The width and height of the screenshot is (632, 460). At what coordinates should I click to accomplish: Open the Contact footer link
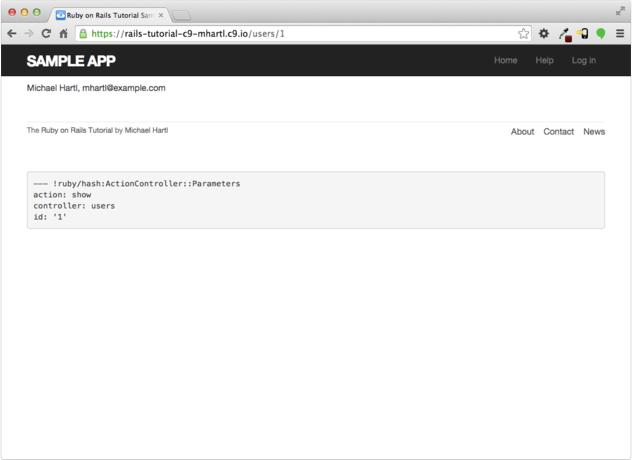558,132
